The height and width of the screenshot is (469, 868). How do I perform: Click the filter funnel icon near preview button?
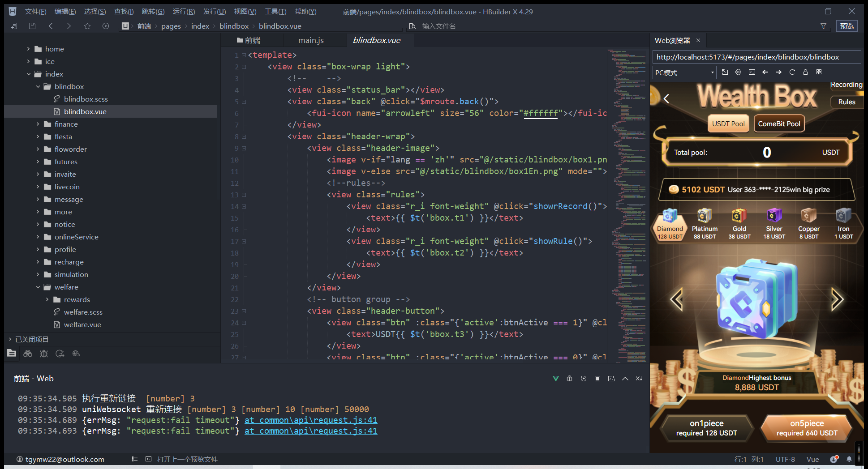click(823, 26)
